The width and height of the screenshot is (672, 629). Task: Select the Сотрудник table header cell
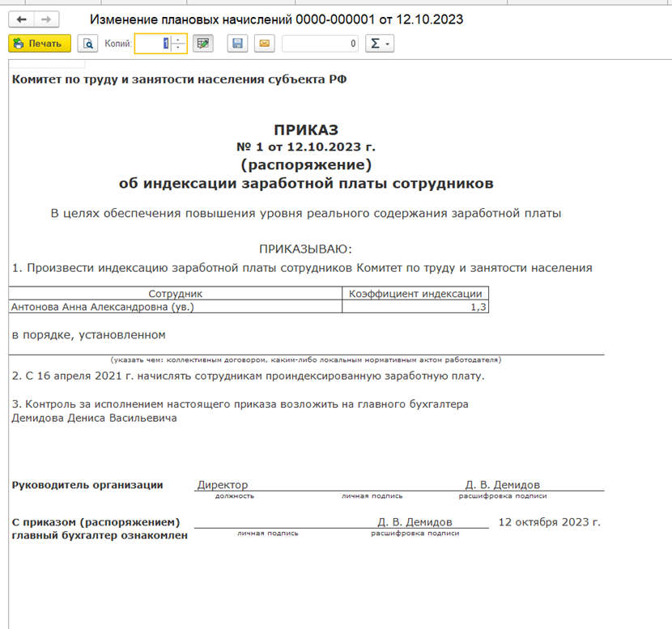click(175, 294)
